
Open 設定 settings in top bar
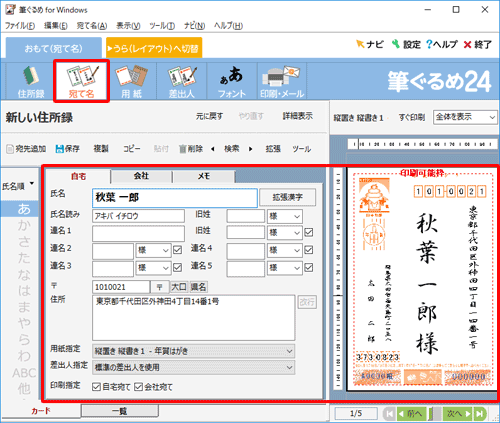pos(406,44)
